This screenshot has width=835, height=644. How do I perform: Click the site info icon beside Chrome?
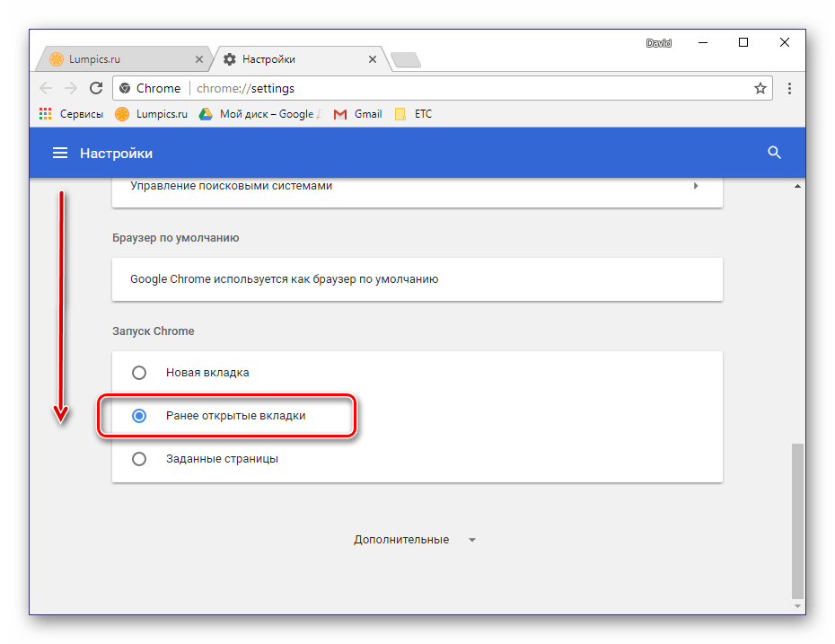coord(125,88)
